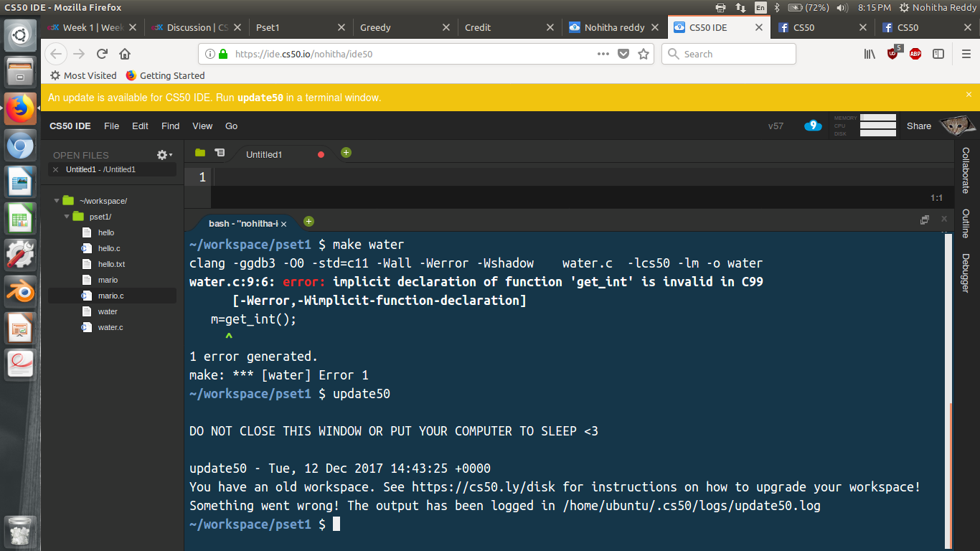Open mario.c in the file tree

(110, 296)
